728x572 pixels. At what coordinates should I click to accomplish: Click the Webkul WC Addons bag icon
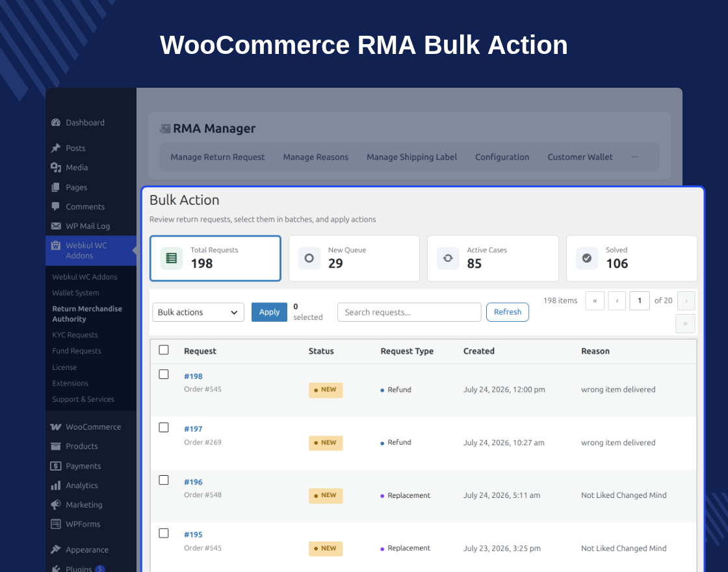[x=56, y=246]
